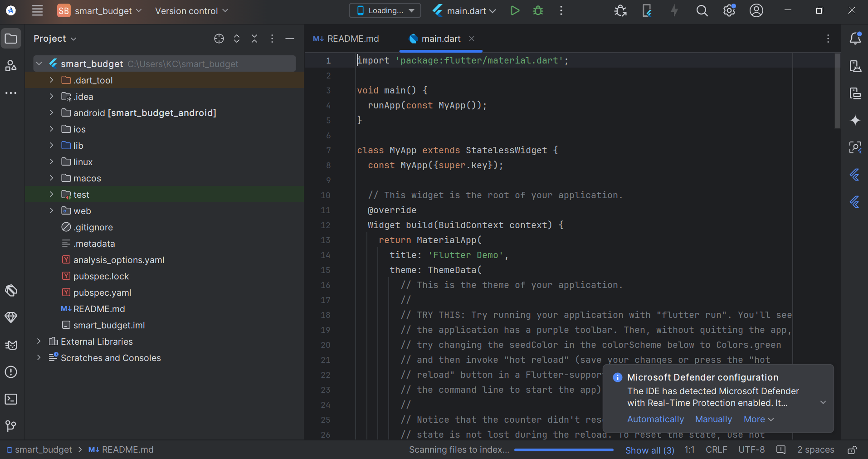Image resolution: width=868 pixels, height=459 pixels.
Task: Open the Problems tool window
Action: coord(11,372)
